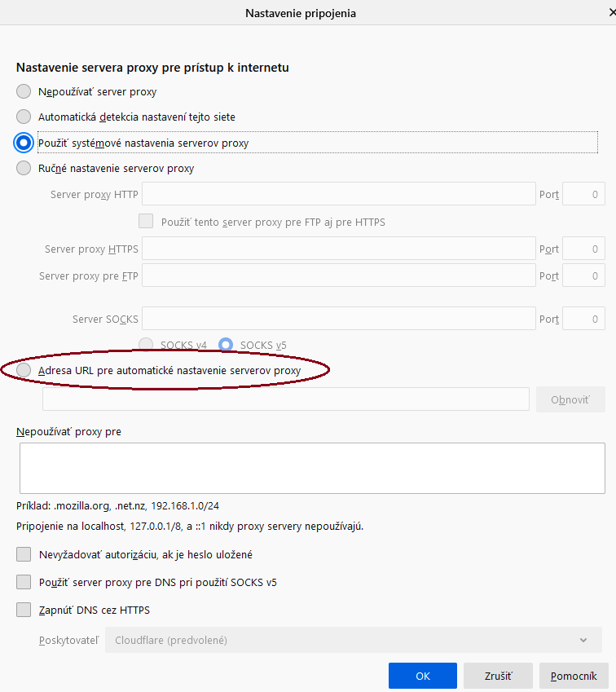Viewport: 616px width, 692px height.
Task: Select the SOCKS v5 radio button
Action: (x=226, y=344)
